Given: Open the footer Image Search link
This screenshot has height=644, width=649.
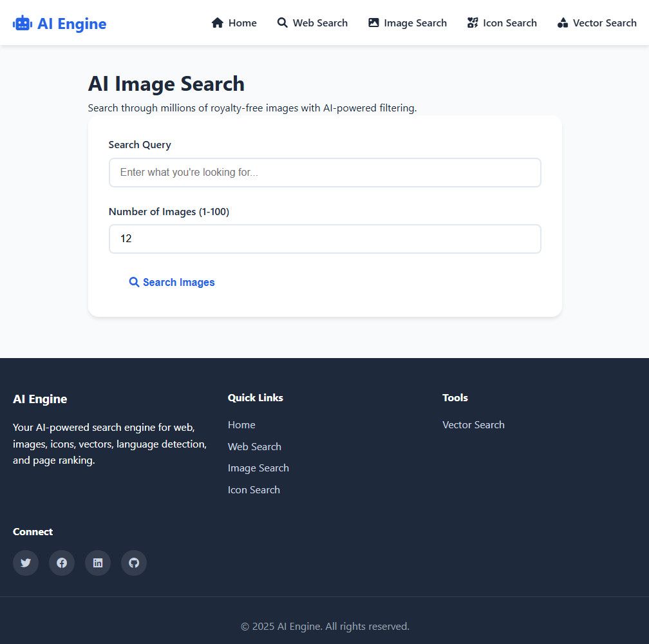Looking at the screenshot, I should click(x=258, y=468).
